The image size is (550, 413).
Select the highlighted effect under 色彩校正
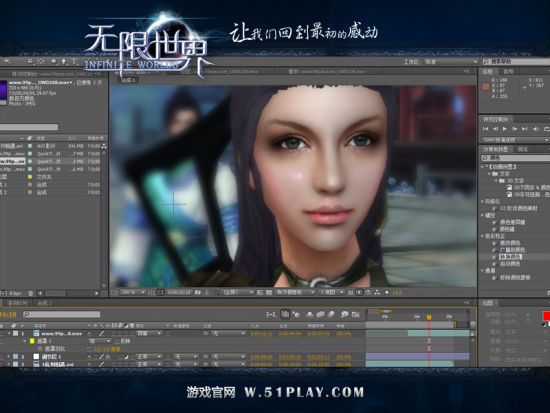(510, 257)
